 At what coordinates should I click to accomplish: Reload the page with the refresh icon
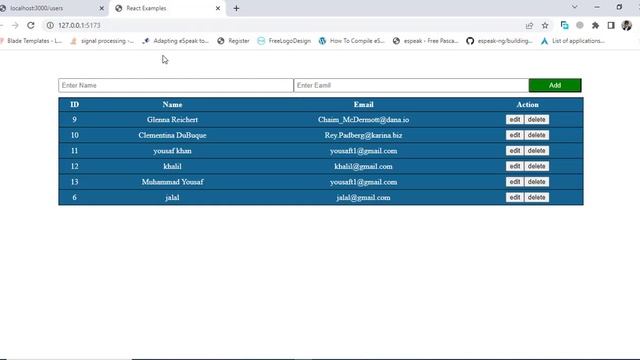(x=31, y=25)
